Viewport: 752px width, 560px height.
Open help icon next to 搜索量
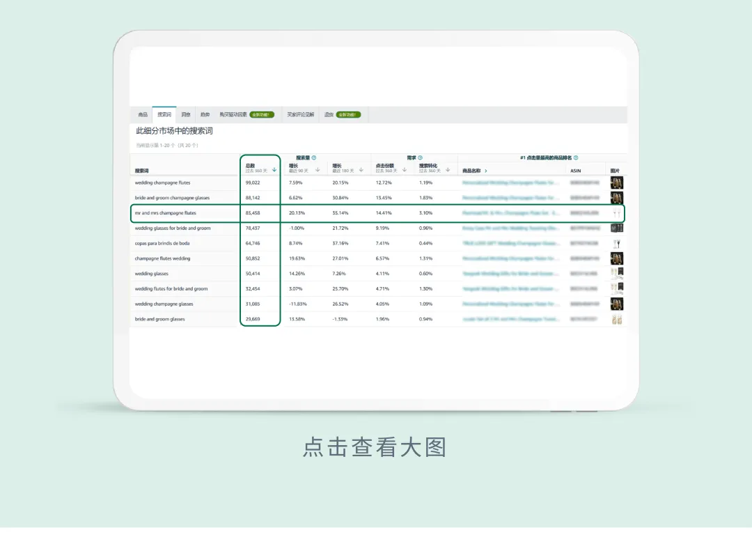[x=314, y=158]
